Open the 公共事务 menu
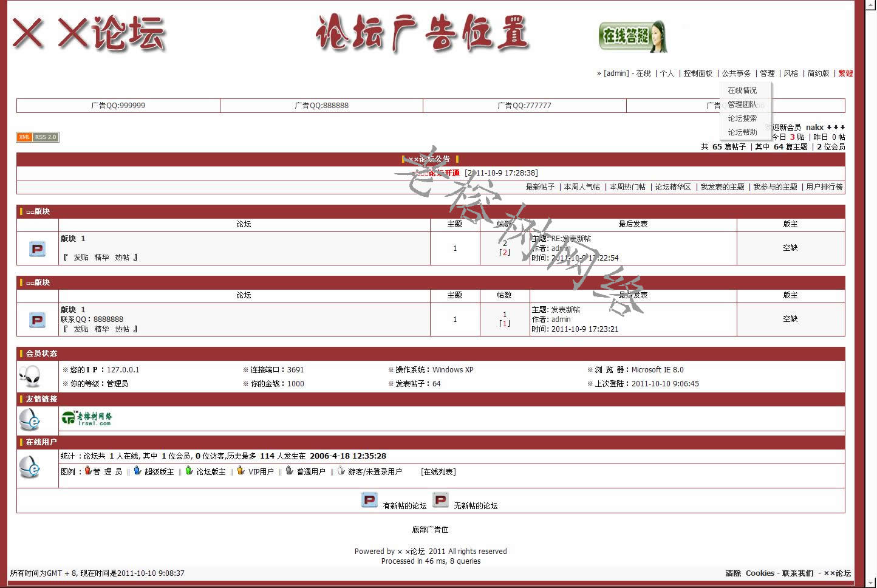This screenshot has height=588, width=877. tap(736, 73)
